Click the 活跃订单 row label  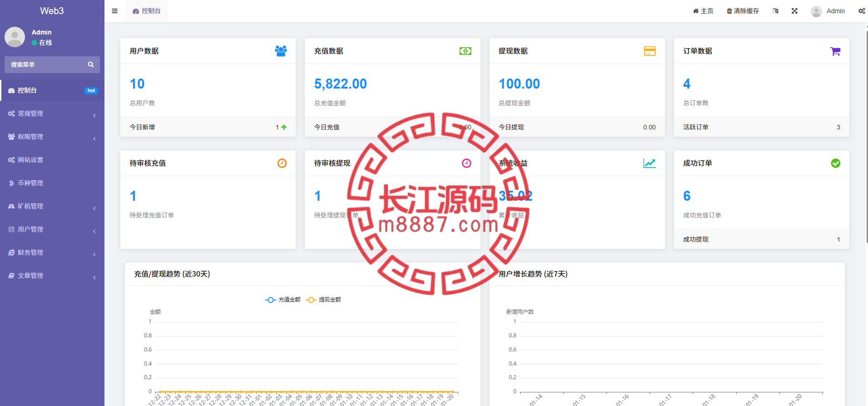point(696,127)
